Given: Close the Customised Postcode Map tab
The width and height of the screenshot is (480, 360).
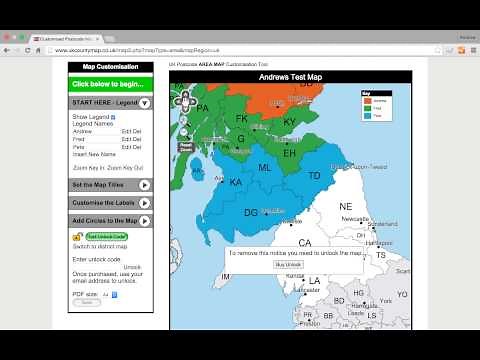Looking at the screenshot, I should click(97, 39).
